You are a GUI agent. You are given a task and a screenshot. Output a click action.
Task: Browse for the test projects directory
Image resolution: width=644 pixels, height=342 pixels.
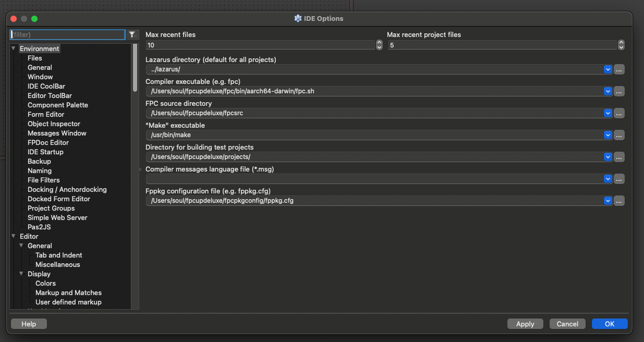click(619, 157)
